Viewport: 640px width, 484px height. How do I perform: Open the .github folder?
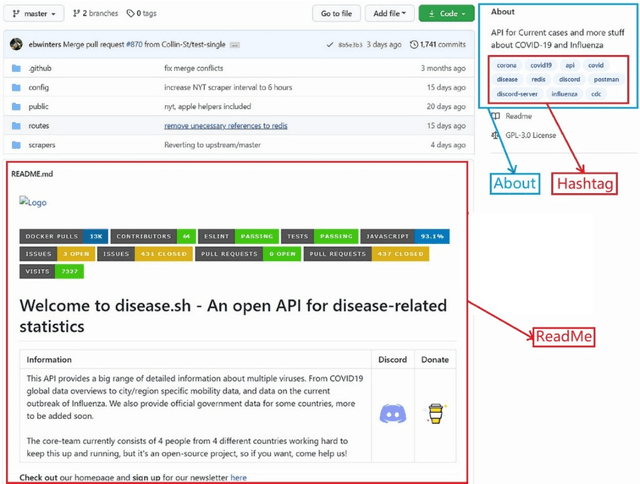[x=40, y=68]
